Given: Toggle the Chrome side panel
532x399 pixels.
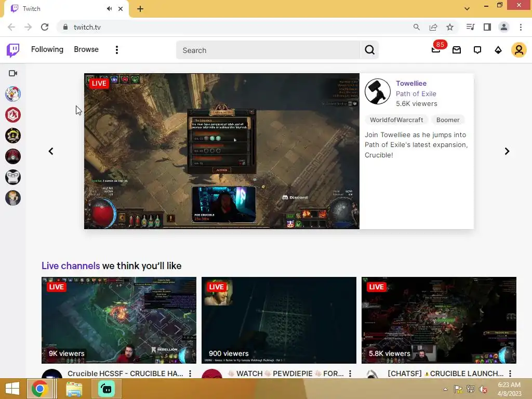Looking at the screenshot, I should click(487, 27).
